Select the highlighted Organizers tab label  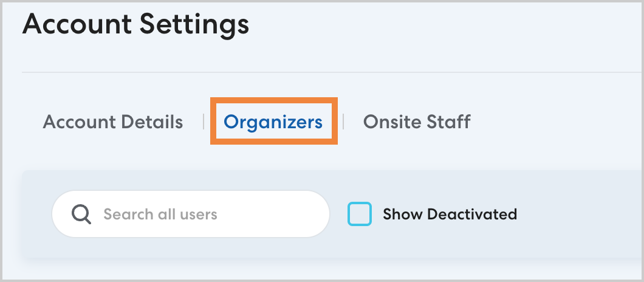point(273,122)
